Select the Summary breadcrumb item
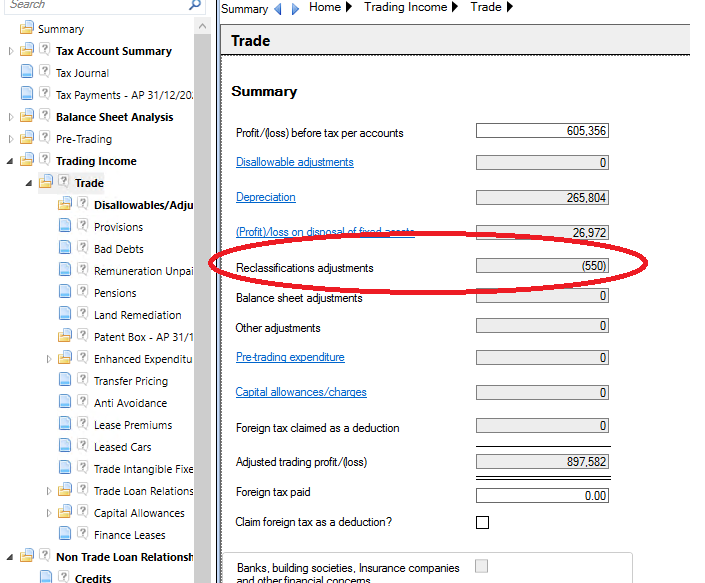This screenshot has height=583, width=705. point(244,9)
